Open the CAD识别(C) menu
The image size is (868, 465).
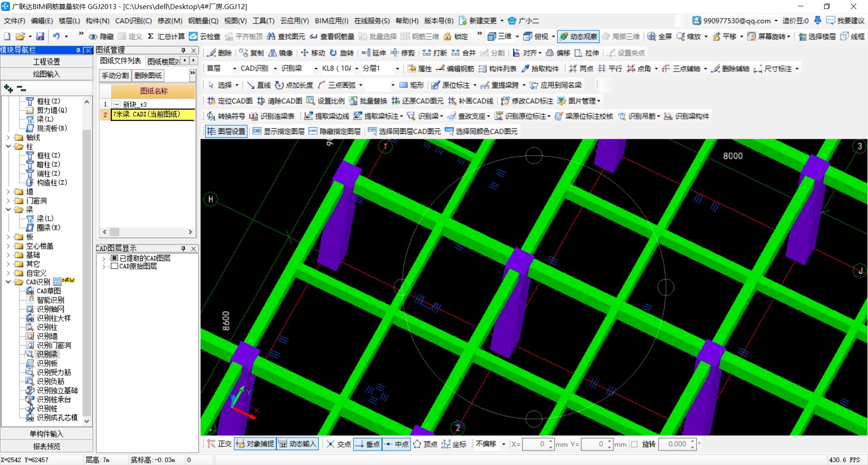point(133,21)
